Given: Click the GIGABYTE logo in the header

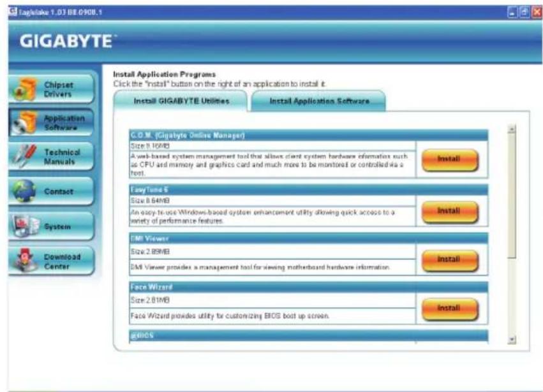Looking at the screenshot, I should pyautogui.click(x=68, y=41).
